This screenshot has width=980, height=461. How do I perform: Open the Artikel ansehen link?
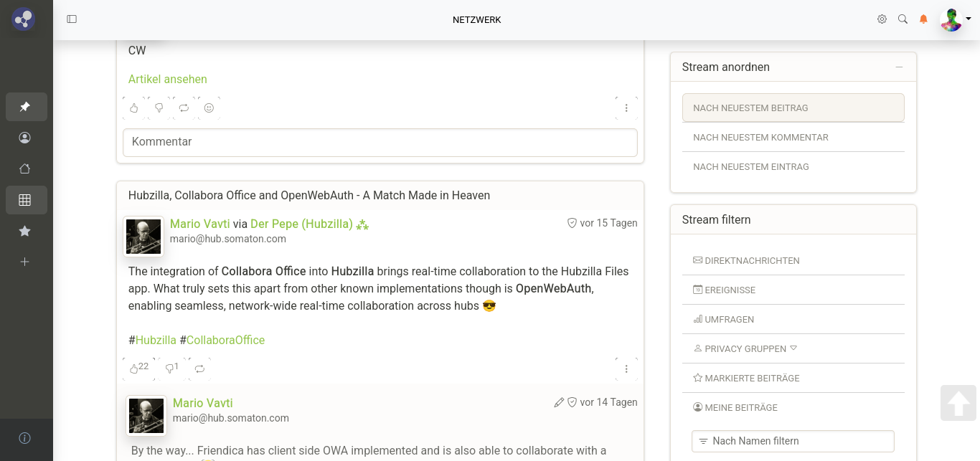(167, 79)
